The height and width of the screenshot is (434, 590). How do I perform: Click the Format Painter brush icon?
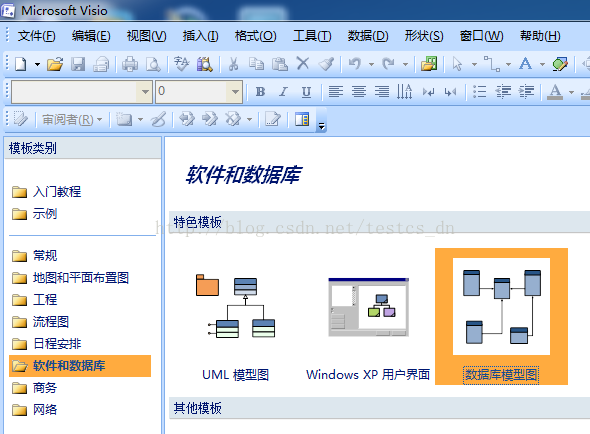click(x=326, y=64)
